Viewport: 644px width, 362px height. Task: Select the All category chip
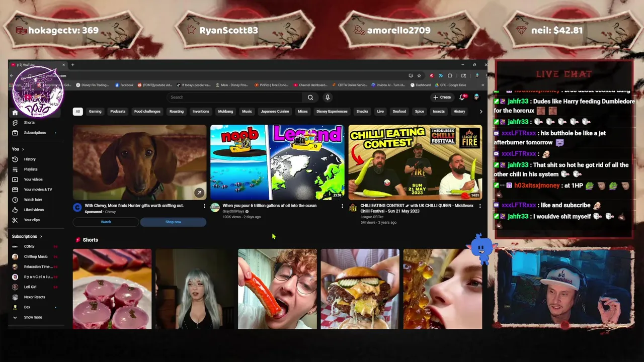point(77,112)
